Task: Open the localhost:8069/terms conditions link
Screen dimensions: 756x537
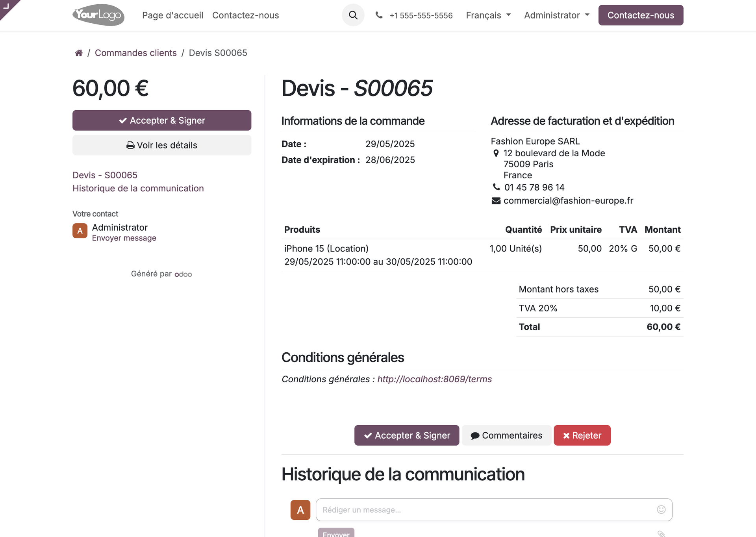Action: click(434, 379)
